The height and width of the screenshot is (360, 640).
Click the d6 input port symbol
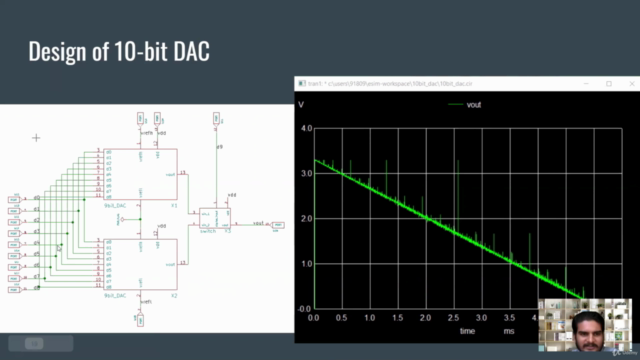tap(14, 267)
